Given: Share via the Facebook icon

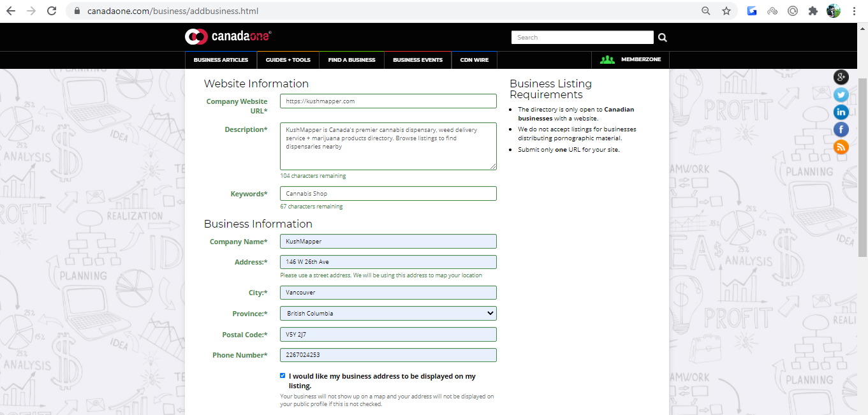Looking at the screenshot, I should click(841, 129).
